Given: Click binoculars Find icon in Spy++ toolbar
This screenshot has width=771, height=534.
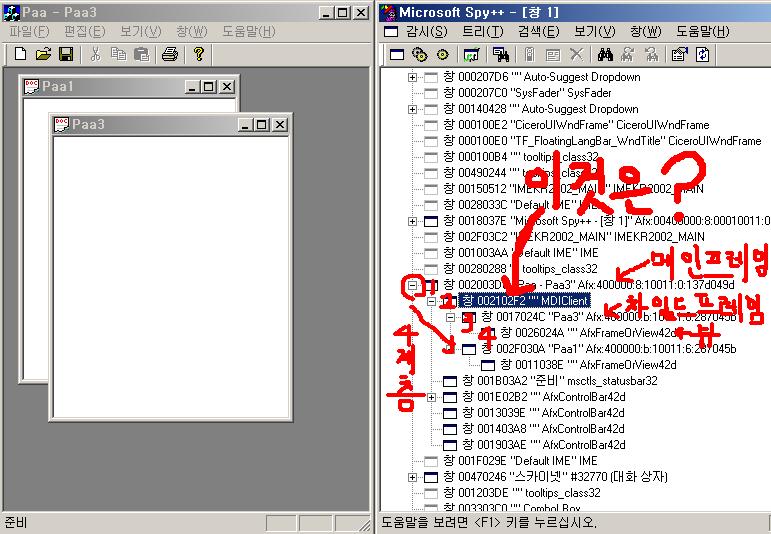Looking at the screenshot, I should pos(605,55).
